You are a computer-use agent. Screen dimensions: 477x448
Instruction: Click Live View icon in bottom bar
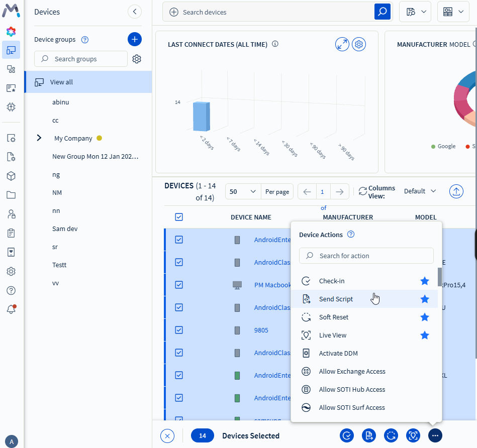[x=413, y=435]
